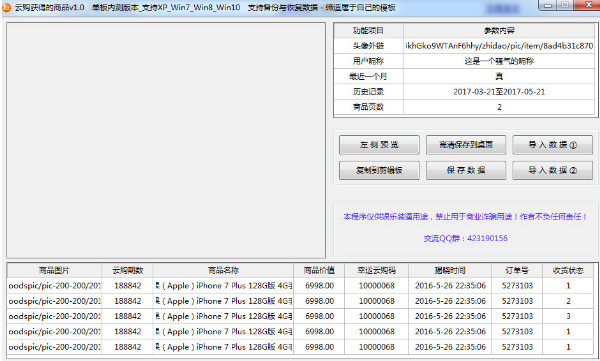Click the 收货状态 column header
Image resolution: width=600 pixels, height=361 pixels.
[x=568, y=271]
